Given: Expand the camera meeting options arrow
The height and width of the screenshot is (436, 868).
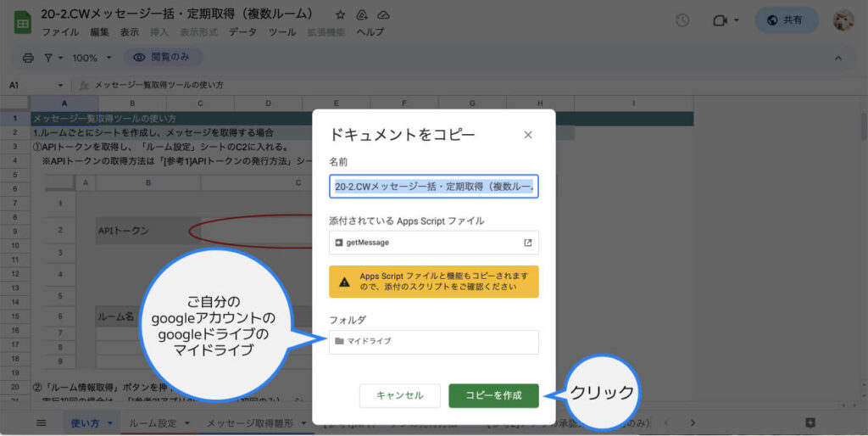Looking at the screenshot, I should point(737,20).
